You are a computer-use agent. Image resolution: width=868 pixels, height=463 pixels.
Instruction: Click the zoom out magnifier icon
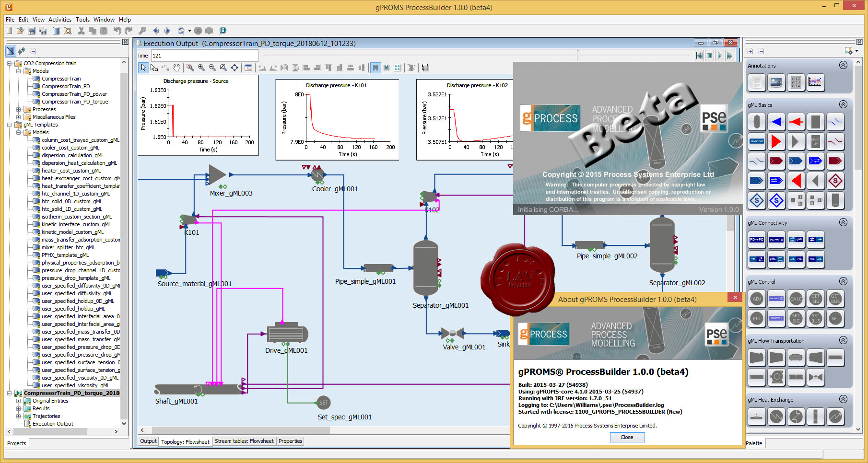(x=212, y=68)
